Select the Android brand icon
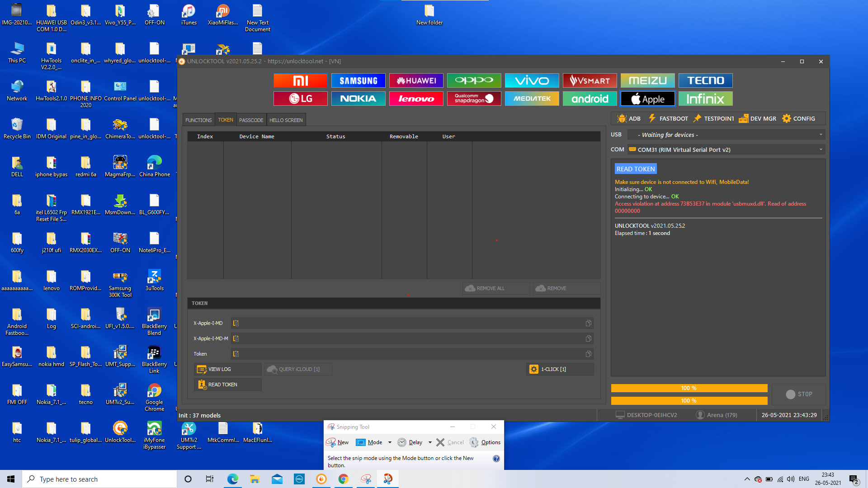This screenshot has height=488, width=868. [x=589, y=99]
